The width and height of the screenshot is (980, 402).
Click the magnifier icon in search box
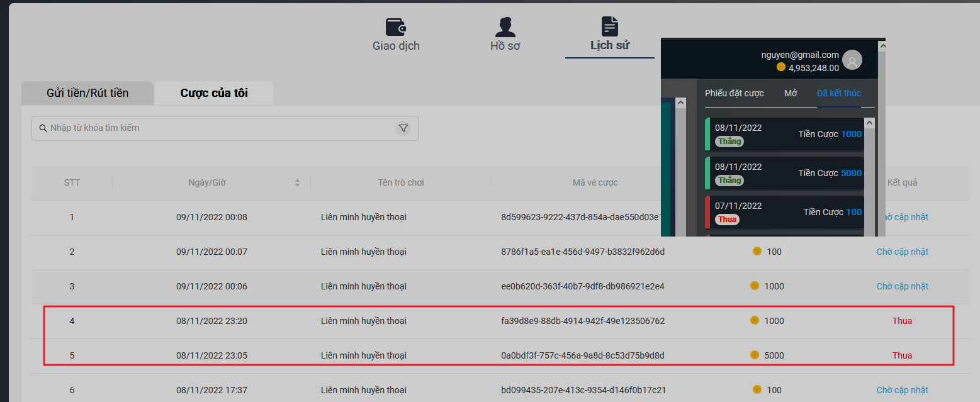[x=43, y=128]
